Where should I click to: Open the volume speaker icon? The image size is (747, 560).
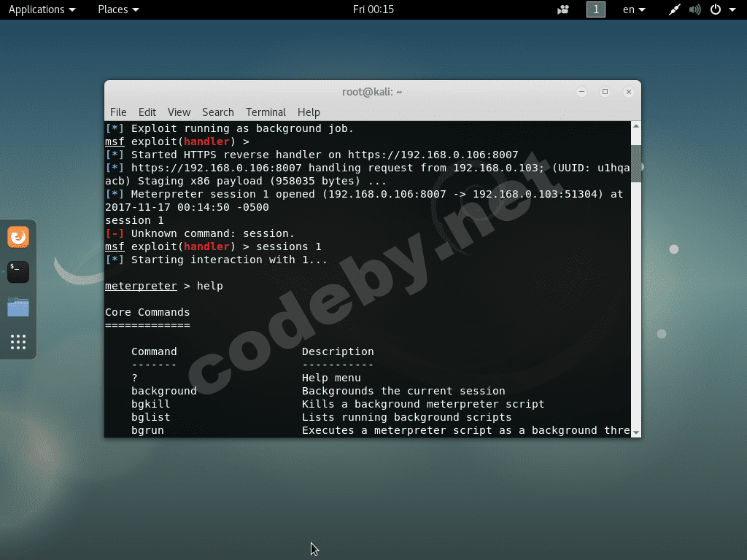point(695,9)
